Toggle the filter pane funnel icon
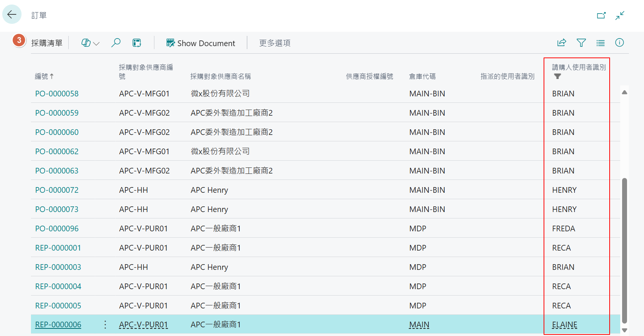The width and height of the screenshot is (644, 336). click(x=581, y=43)
